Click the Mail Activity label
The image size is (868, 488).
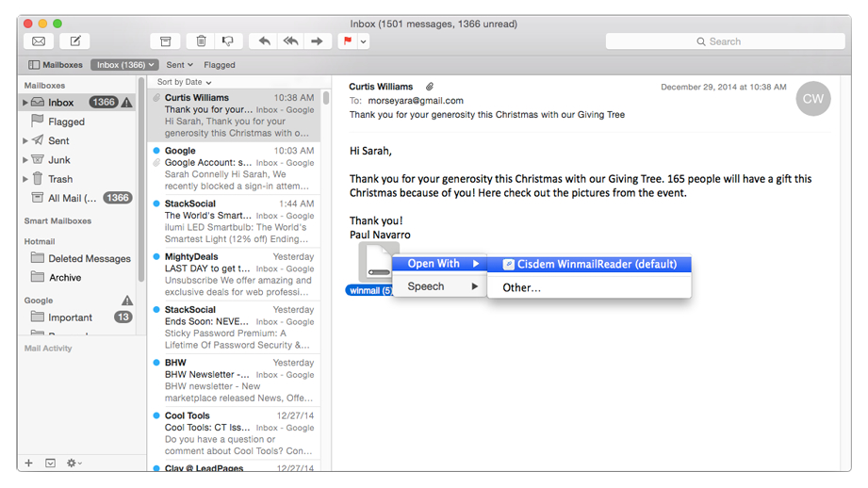coord(48,348)
